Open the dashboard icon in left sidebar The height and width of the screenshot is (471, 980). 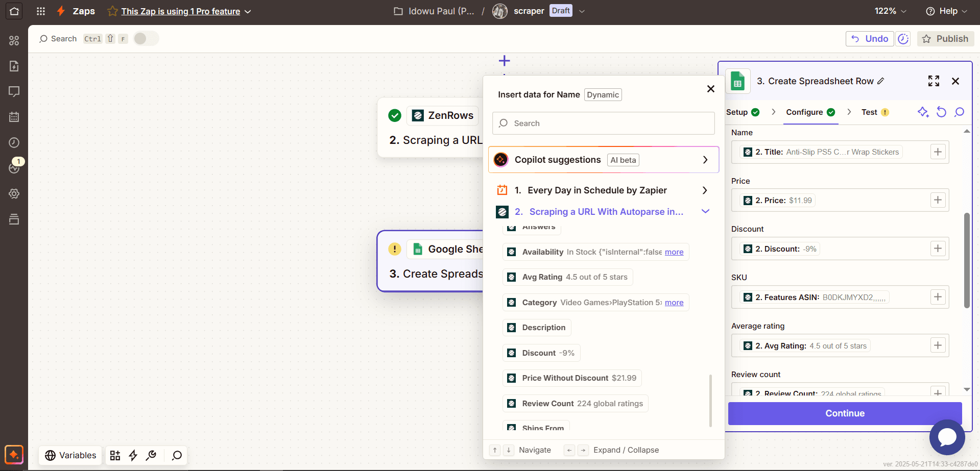click(14, 40)
